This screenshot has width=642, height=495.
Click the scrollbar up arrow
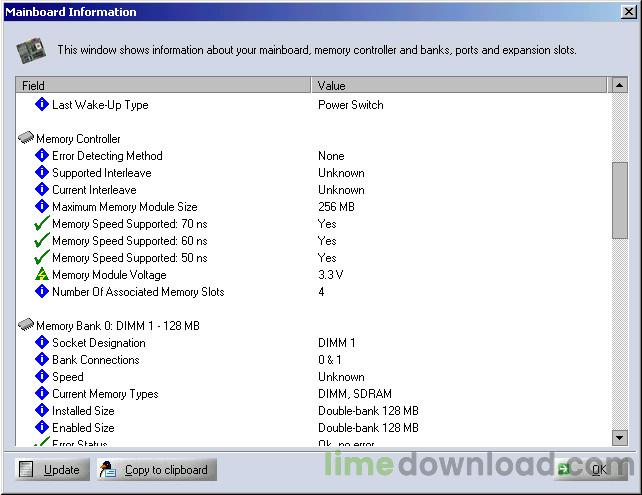pyautogui.click(x=620, y=86)
